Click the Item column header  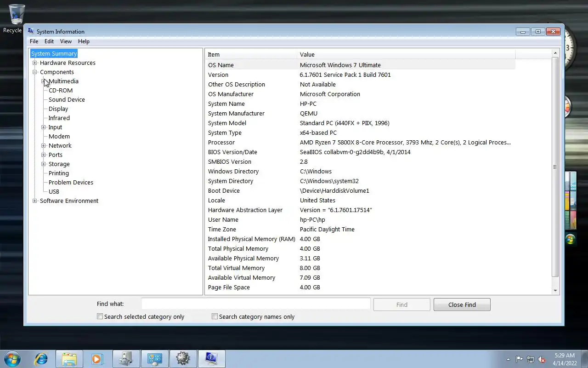[251, 54]
